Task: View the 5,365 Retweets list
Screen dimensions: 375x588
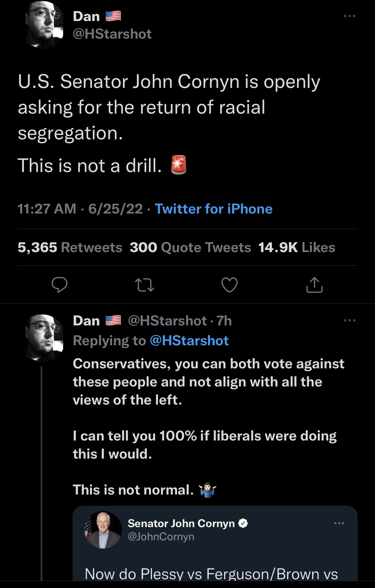Action: [x=70, y=247]
